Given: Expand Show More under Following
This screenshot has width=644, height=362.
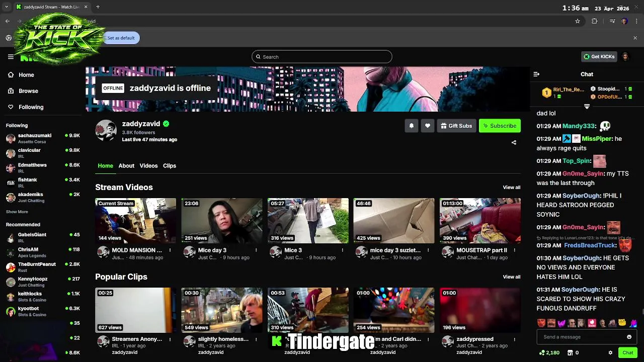Looking at the screenshot, I should (x=17, y=212).
